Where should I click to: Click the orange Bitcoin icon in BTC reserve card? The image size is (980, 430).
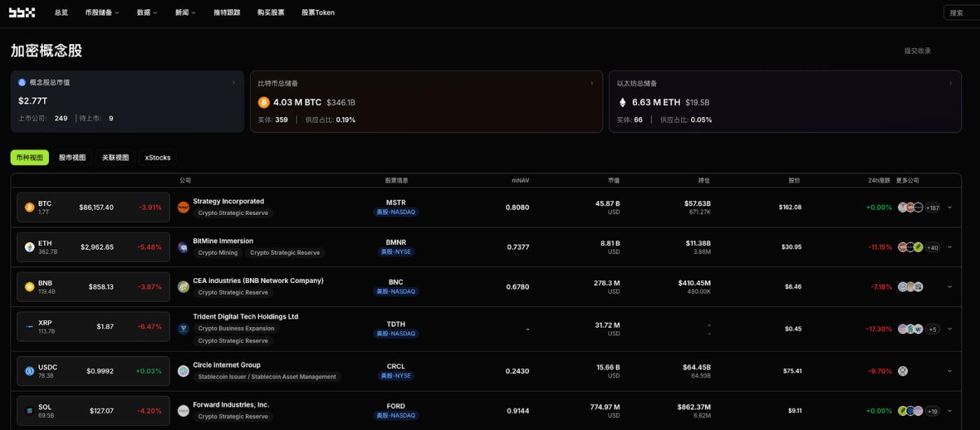tap(264, 102)
